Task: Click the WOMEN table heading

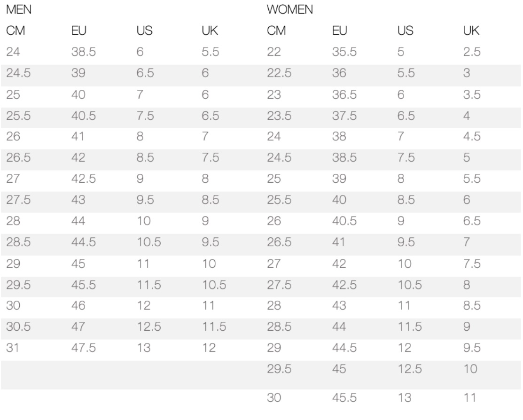Action: pyautogui.click(x=289, y=9)
